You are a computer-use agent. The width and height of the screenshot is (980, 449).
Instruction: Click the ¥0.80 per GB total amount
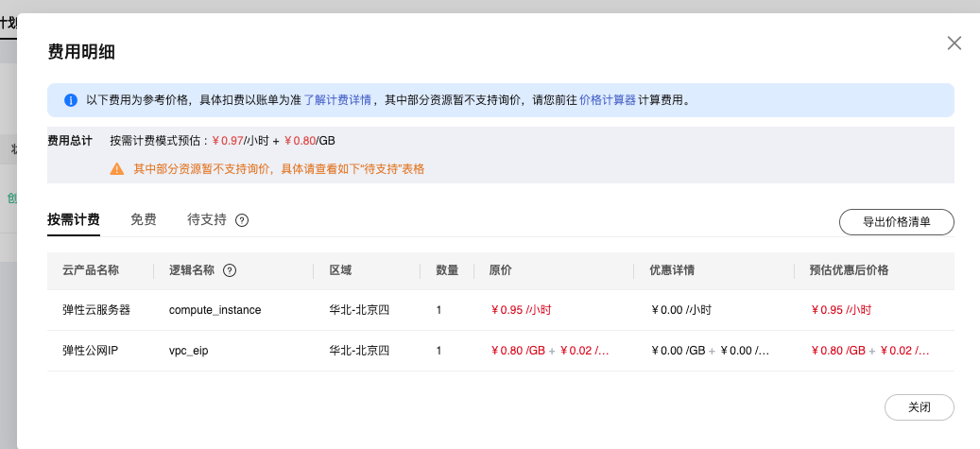300,141
